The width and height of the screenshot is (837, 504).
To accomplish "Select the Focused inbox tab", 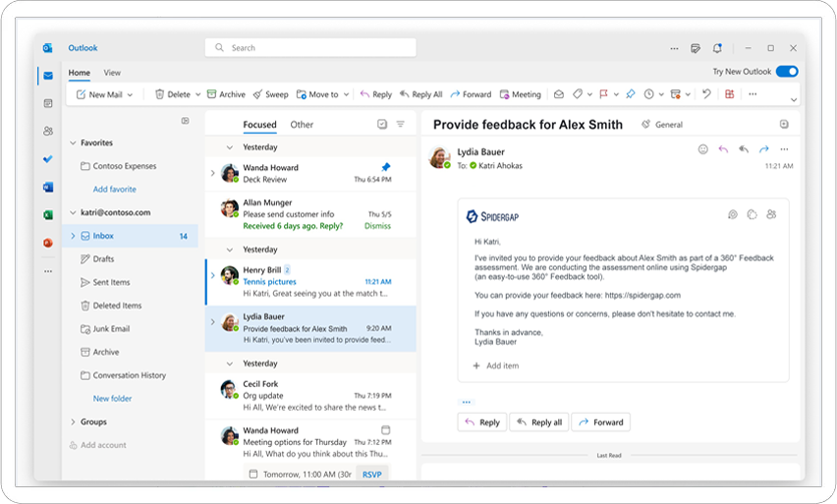I will point(259,125).
